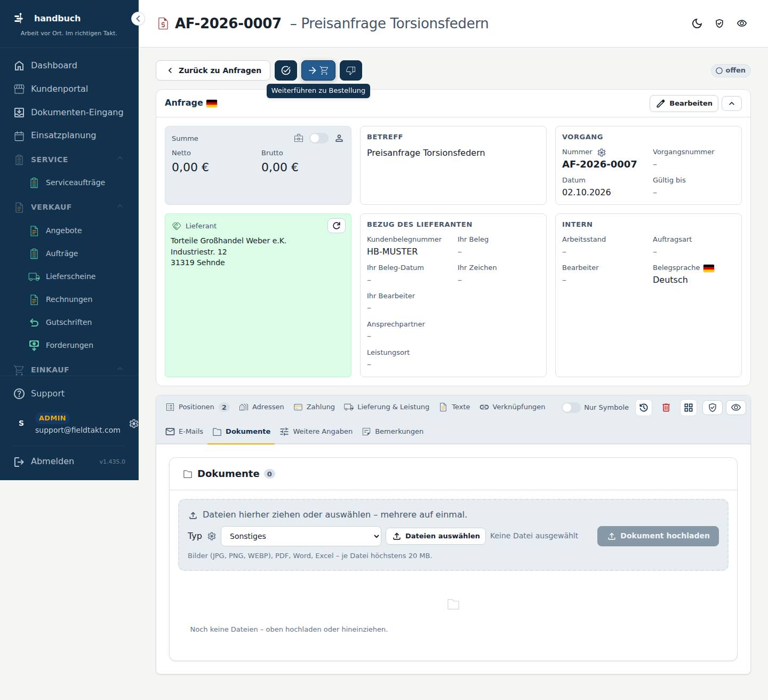The height and width of the screenshot is (700, 768).
Task: Refresh the Lieferant address card
Action: [x=337, y=226]
